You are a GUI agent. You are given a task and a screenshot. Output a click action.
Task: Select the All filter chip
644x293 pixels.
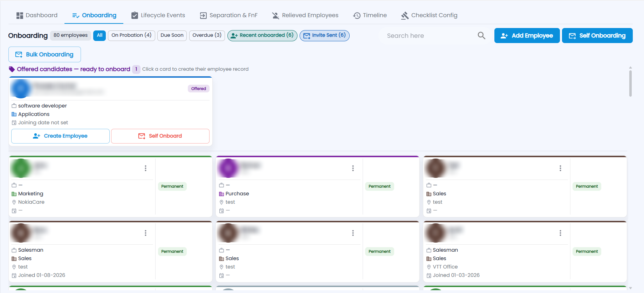100,35
